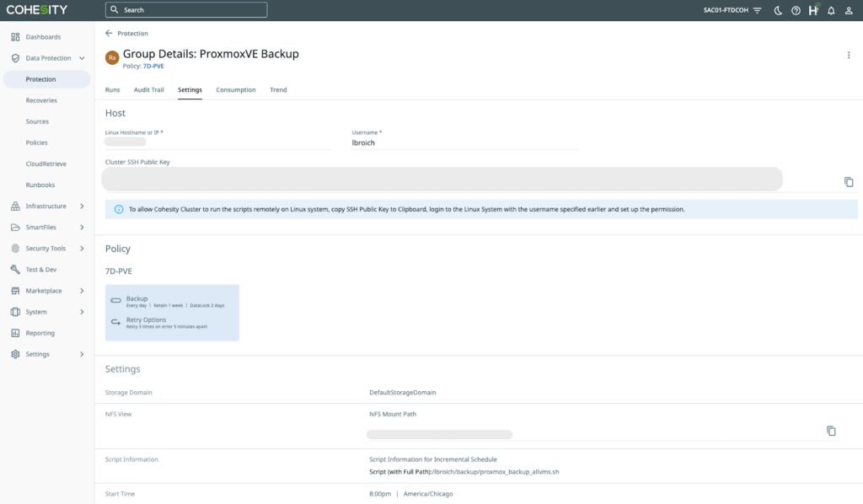The height and width of the screenshot is (504, 863).
Task: Select the Data Protection shield icon
Action: pyautogui.click(x=16, y=58)
